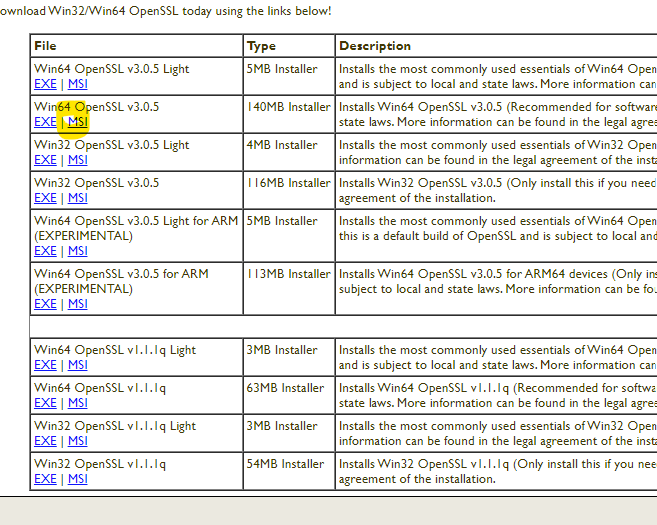Download EXE for Win32 OpenSSL v3.0.5 Light
Screen dimensions: 657x525
[x=45, y=160]
